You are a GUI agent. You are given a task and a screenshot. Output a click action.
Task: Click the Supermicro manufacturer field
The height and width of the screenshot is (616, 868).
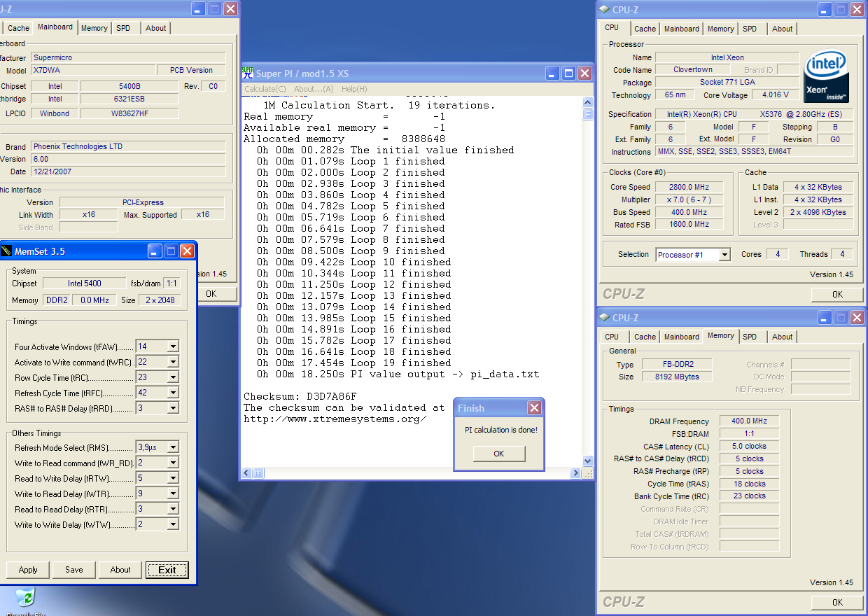(x=128, y=57)
